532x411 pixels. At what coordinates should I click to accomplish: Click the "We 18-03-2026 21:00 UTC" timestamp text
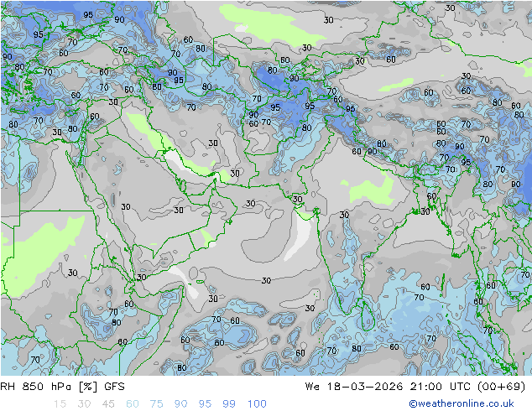pyautogui.click(x=388, y=386)
